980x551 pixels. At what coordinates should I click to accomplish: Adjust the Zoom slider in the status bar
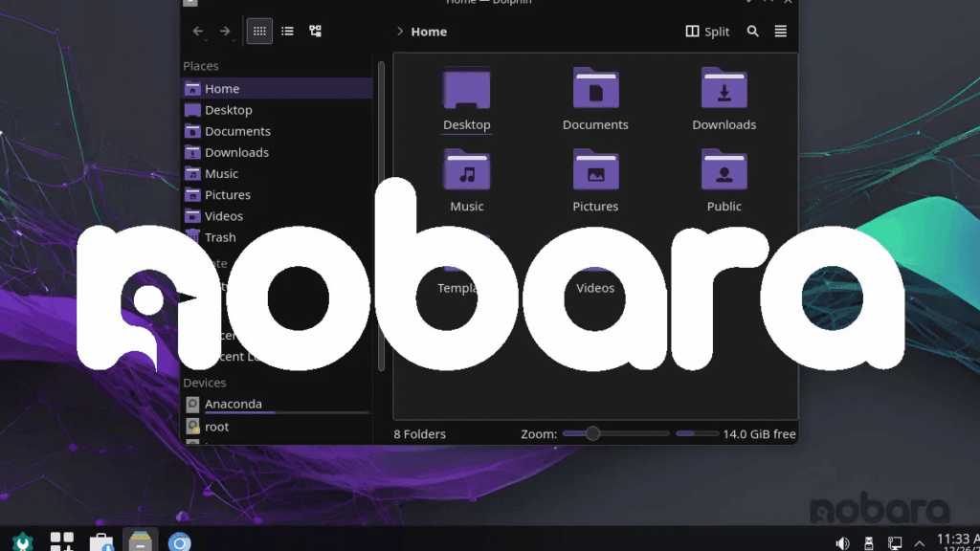point(592,433)
